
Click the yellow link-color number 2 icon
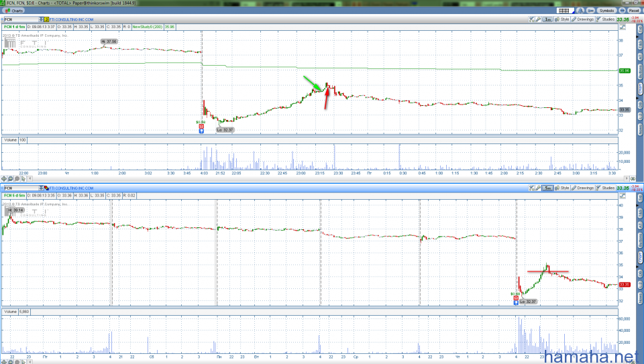point(46,19)
